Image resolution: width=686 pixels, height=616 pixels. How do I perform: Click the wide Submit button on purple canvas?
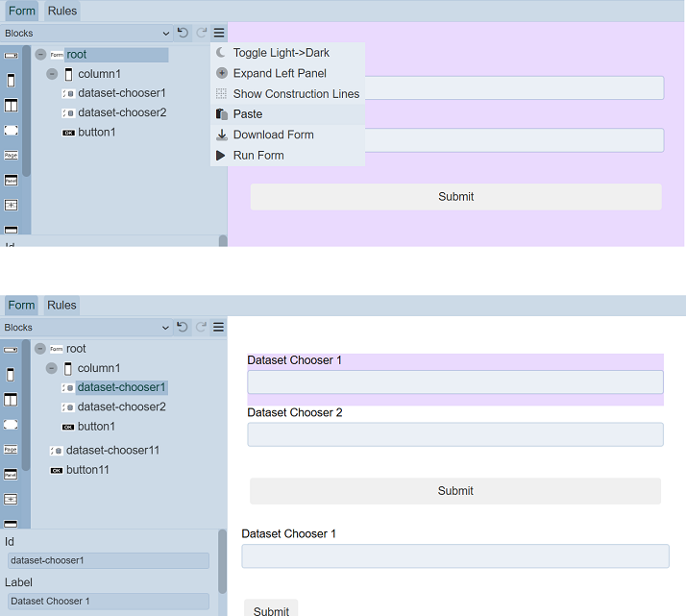[x=455, y=197]
